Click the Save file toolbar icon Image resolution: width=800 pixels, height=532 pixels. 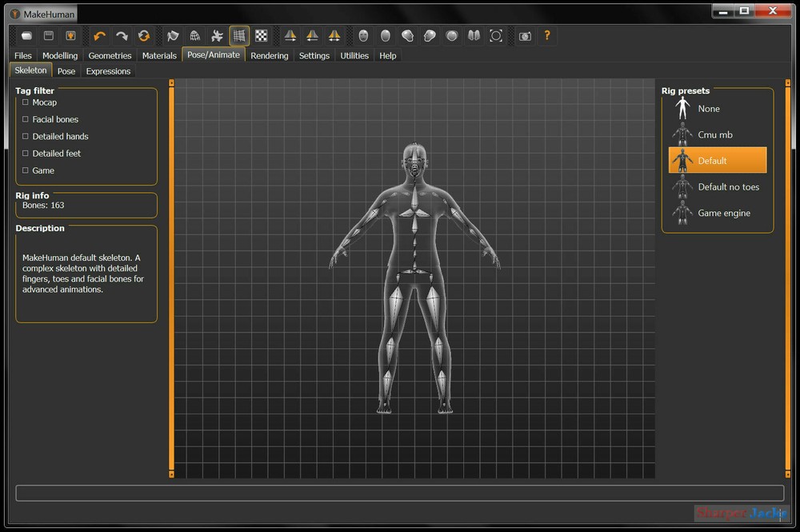[x=49, y=36]
